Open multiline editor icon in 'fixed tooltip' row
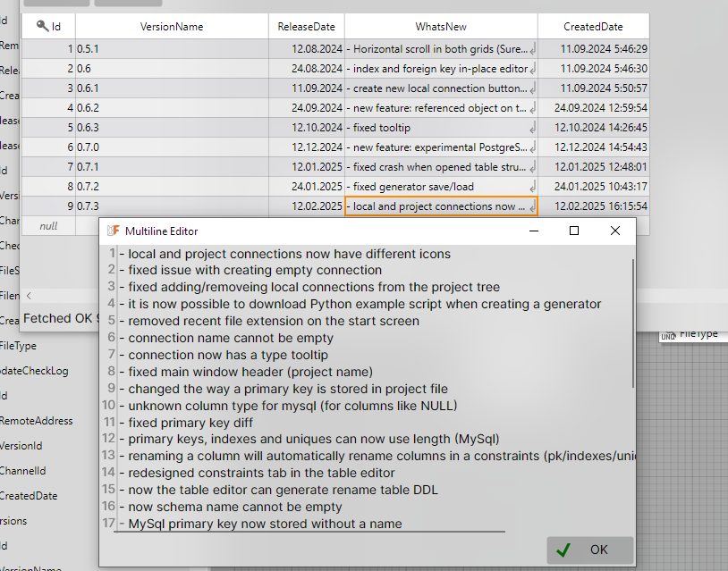 532,128
